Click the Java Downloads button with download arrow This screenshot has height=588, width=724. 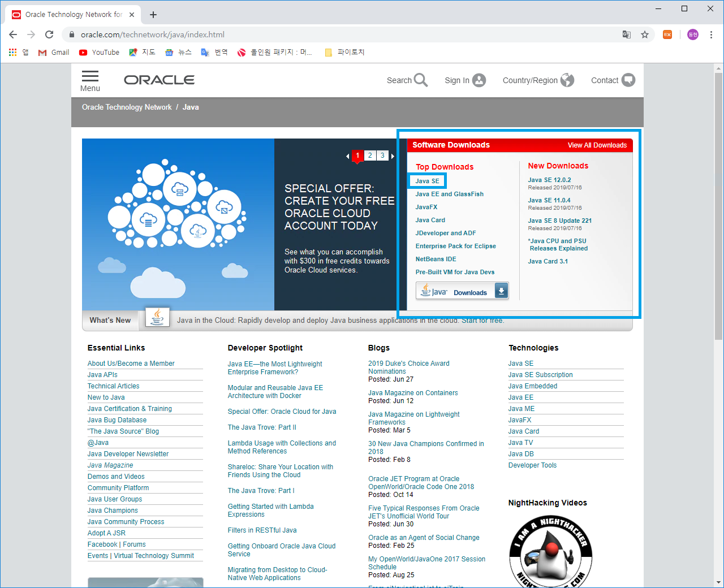tap(462, 291)
